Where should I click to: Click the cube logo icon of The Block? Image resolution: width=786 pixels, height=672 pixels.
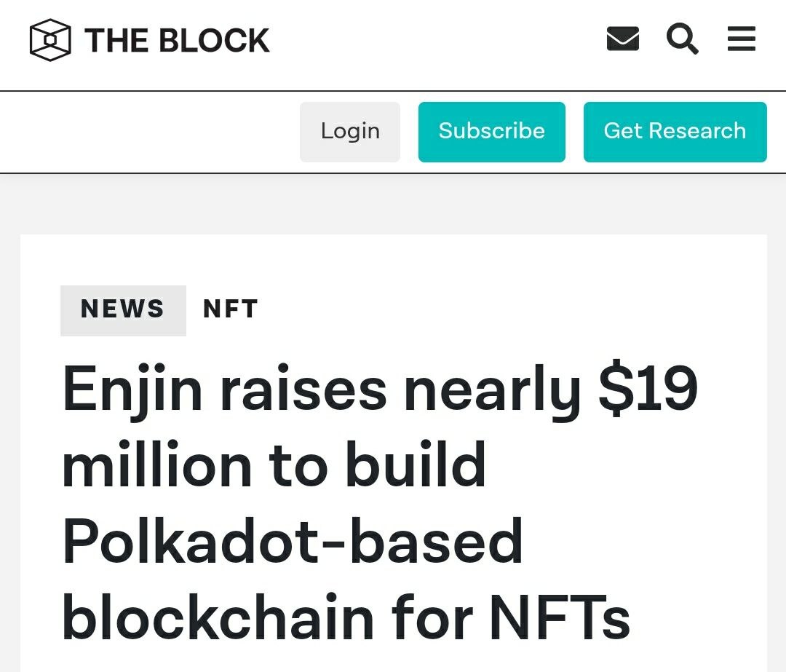point(50,40)
